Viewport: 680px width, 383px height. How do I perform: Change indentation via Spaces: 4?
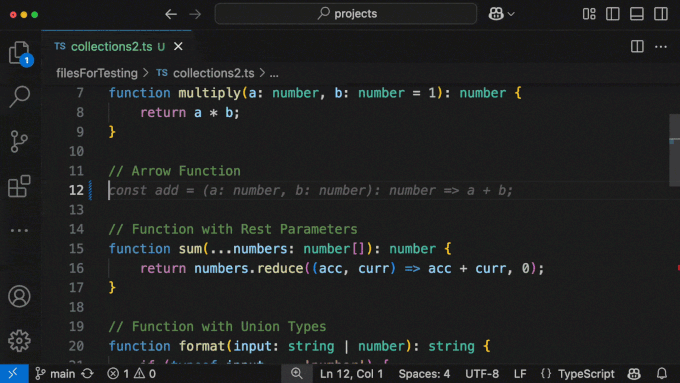pos(424,373)
